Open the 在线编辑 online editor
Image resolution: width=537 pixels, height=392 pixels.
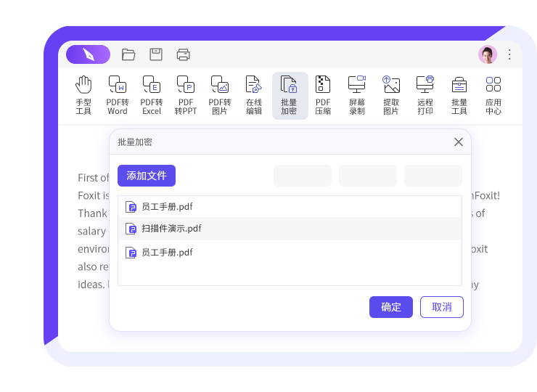(x=253, y=95)
